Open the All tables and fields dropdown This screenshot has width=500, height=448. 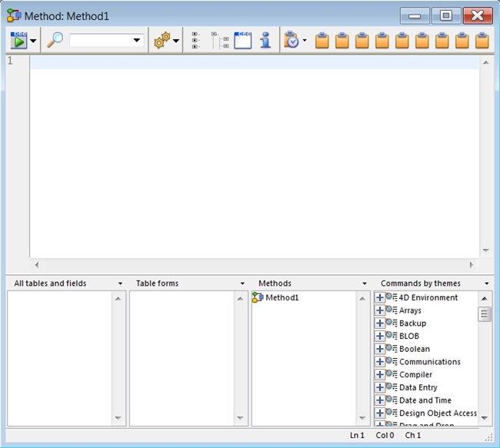(120, 284)
